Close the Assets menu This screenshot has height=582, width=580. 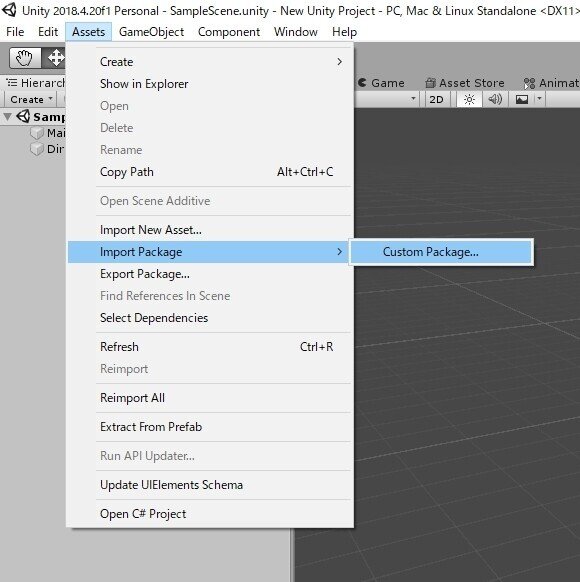pyautogui.click(x=88, y=32)
